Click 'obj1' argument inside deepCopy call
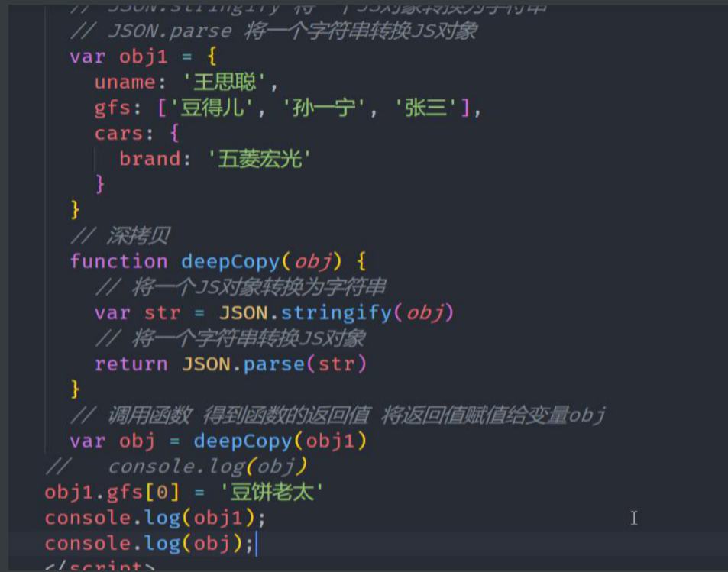The width and height of the screenshot is (728, 572). [330, 441]
